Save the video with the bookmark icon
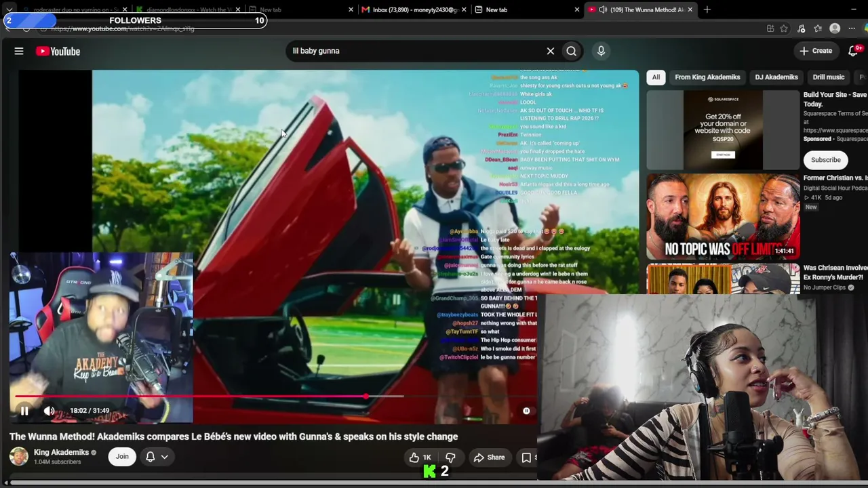Screen dimensions: 868x488 click(x=526, y=457)
